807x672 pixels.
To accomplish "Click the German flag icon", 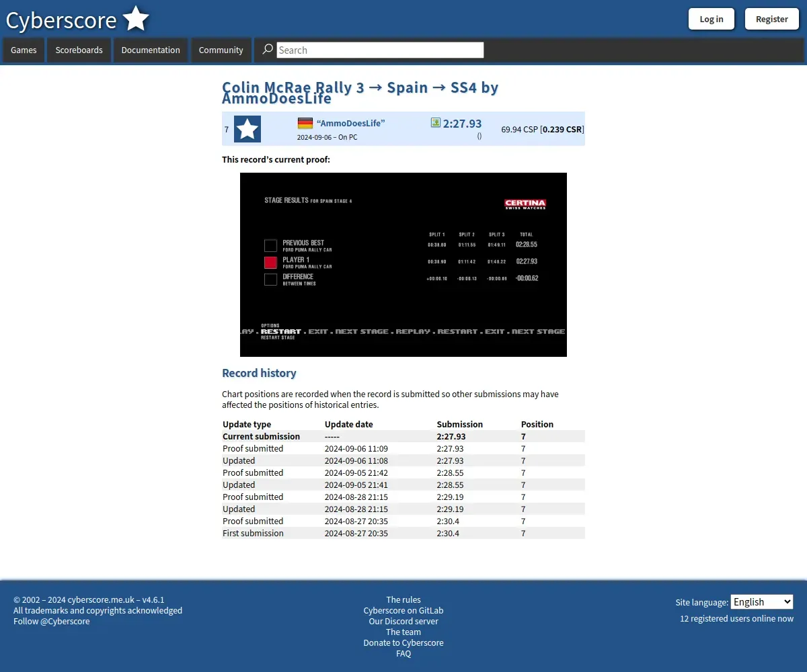I will coord(305,123).
